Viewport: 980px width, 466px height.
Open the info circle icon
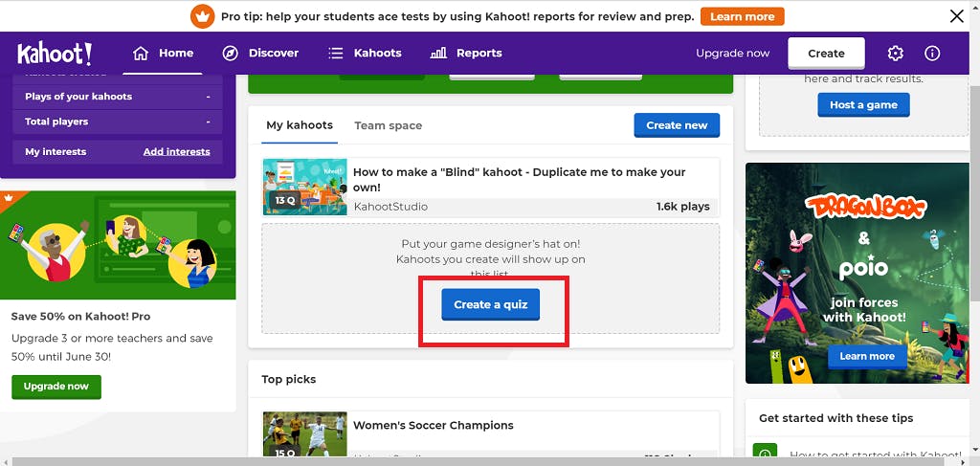[x=932, y=53]
